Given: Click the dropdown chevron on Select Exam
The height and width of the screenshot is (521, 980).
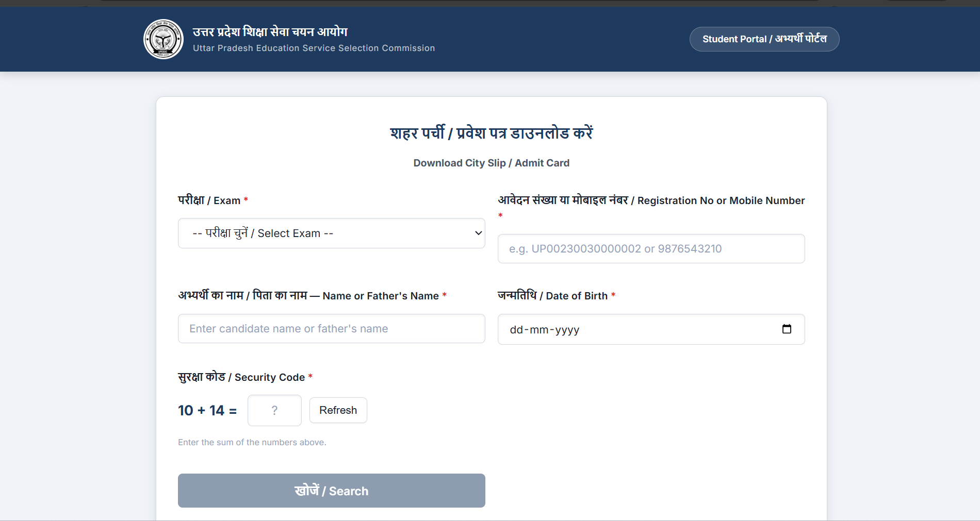Looking at the screenshot, I should pos(477,233).
